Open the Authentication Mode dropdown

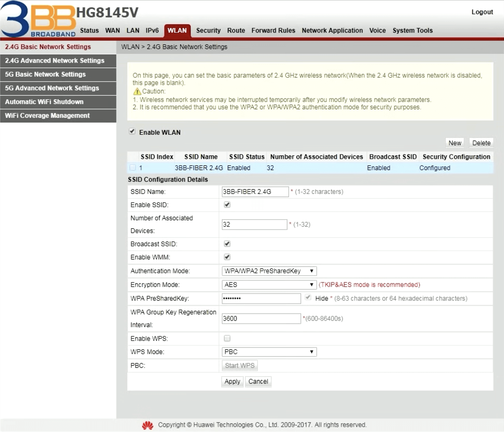coord(269,271)
